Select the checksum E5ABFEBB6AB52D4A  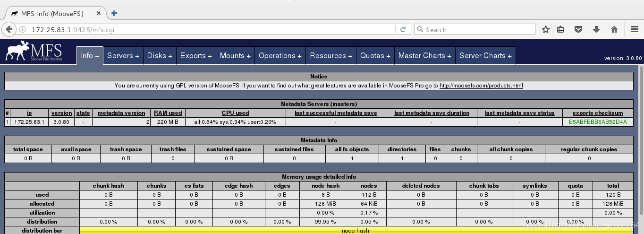point(598,122)
